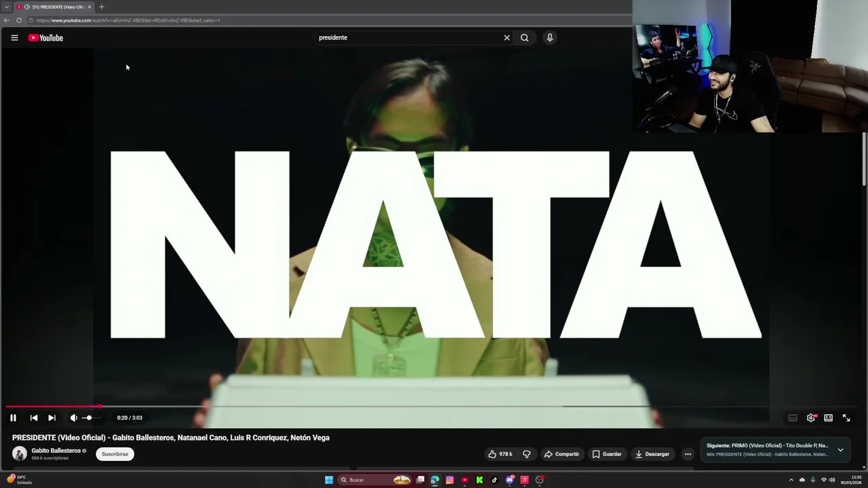868x488 pixels.
Task: Click the webcam overlay of the streamer
Action: [x=750, y=66]
